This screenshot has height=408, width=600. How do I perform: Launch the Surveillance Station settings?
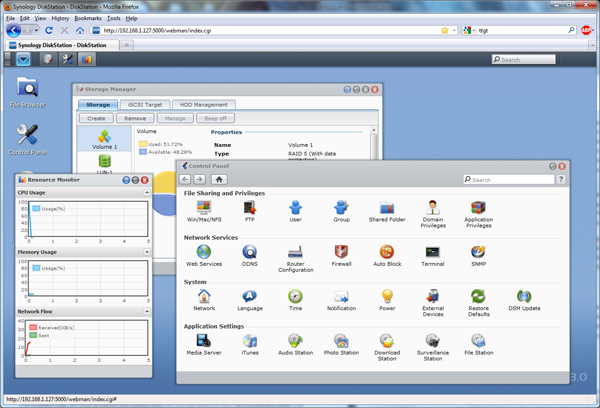(x=433, y=342)
